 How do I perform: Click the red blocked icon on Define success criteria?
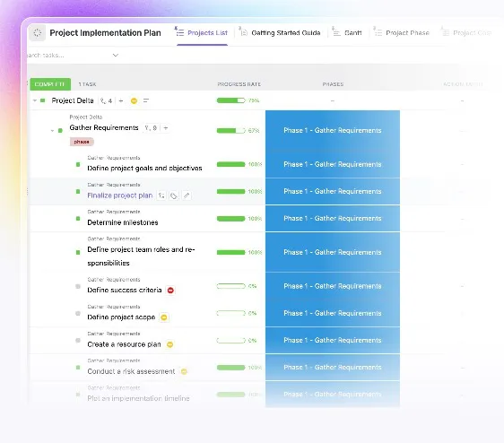coord(170,291)
